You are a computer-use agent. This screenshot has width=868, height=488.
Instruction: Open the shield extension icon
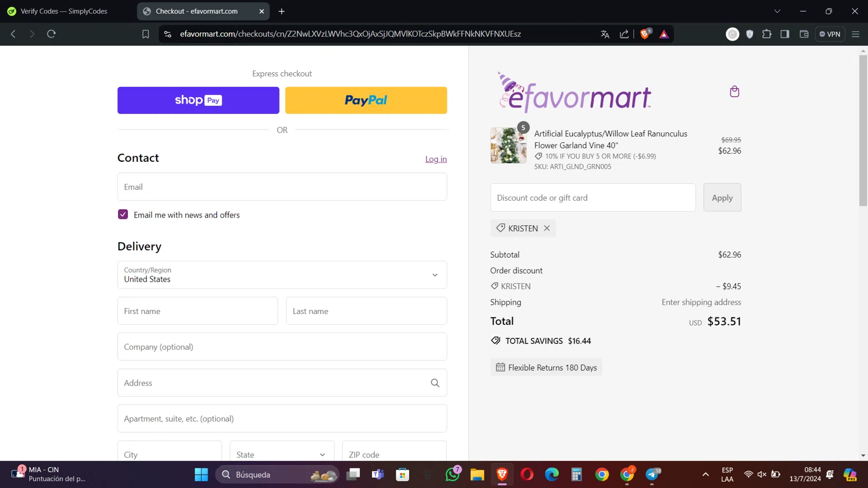click(x=750, y=34)
